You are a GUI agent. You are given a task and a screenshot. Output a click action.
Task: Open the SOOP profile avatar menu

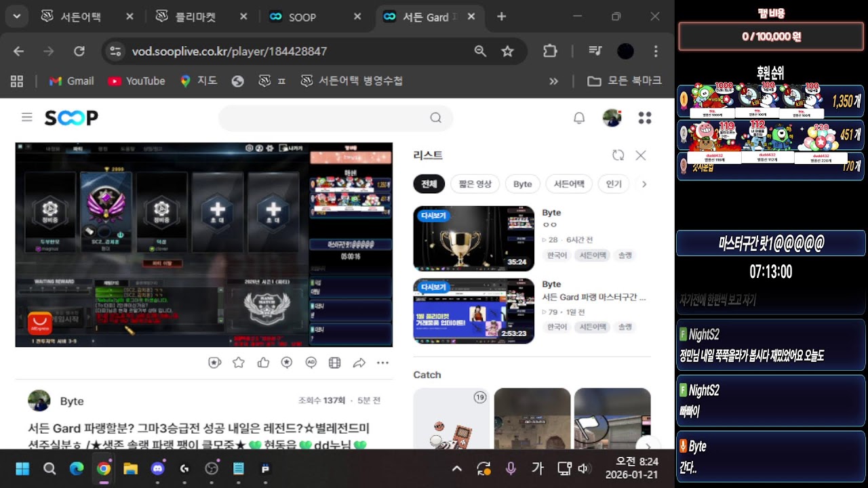(612, 118)
